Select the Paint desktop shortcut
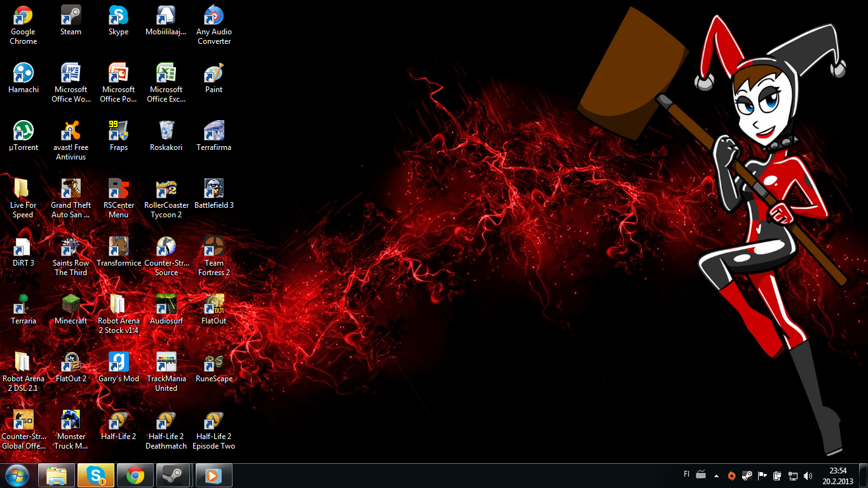Screen dimensions: 868x488 [214, 79]
